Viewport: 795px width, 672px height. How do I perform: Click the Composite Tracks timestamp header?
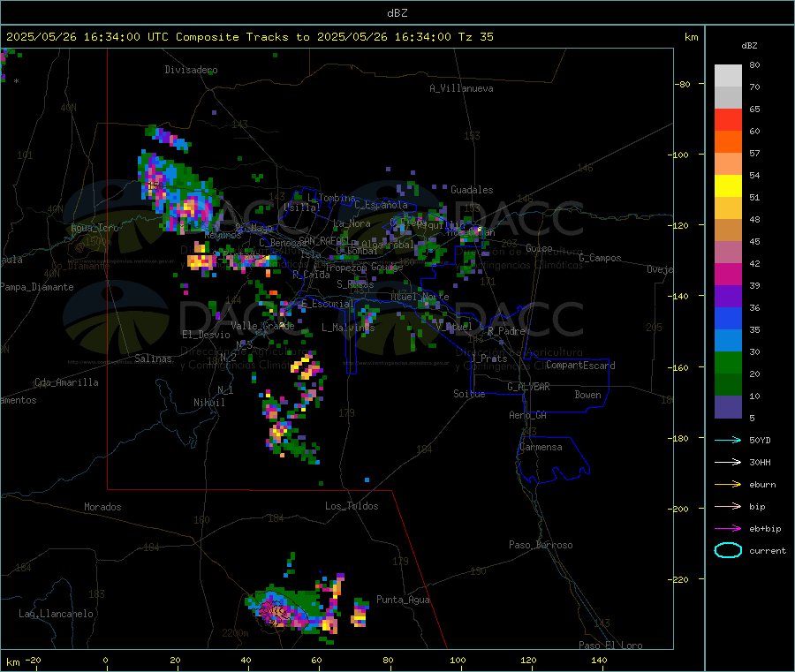pos(250,37)
